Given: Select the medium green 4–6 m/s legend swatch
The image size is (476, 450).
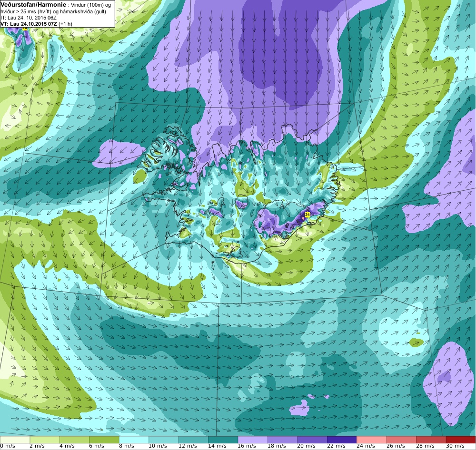Looking at the screenshot, I should (74, 440).
